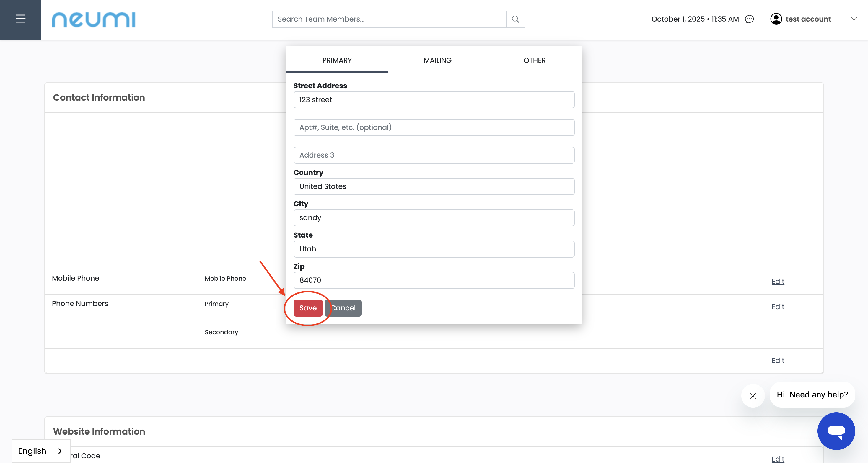This screenshot has width=868, height=463.
Task: Click the test account avatar icon
Action: [x=776, y=19]
